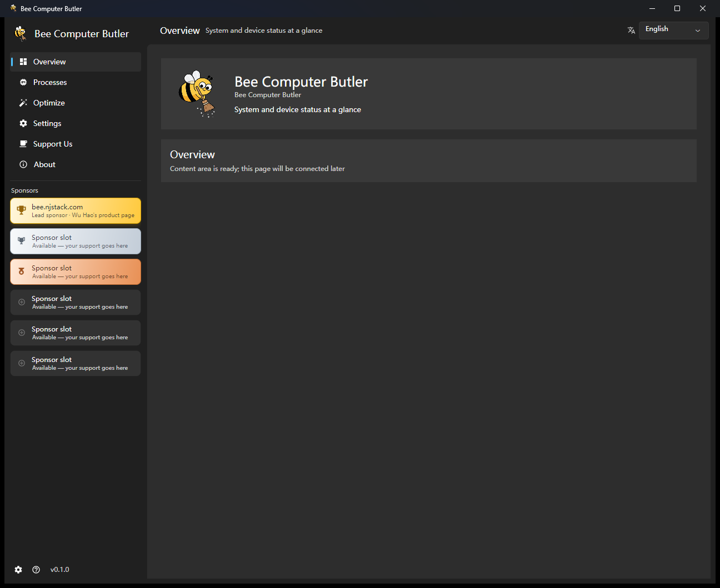
Task: Click the Sponsors section heading
Action: pos(24,190)
